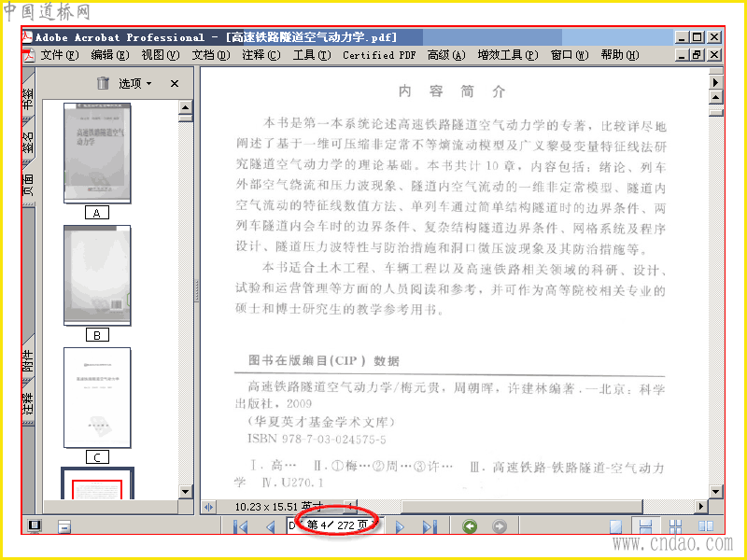This screenshot has width=747, height=560.
Task: Open the 工具(T) menu
Action: 312,55
